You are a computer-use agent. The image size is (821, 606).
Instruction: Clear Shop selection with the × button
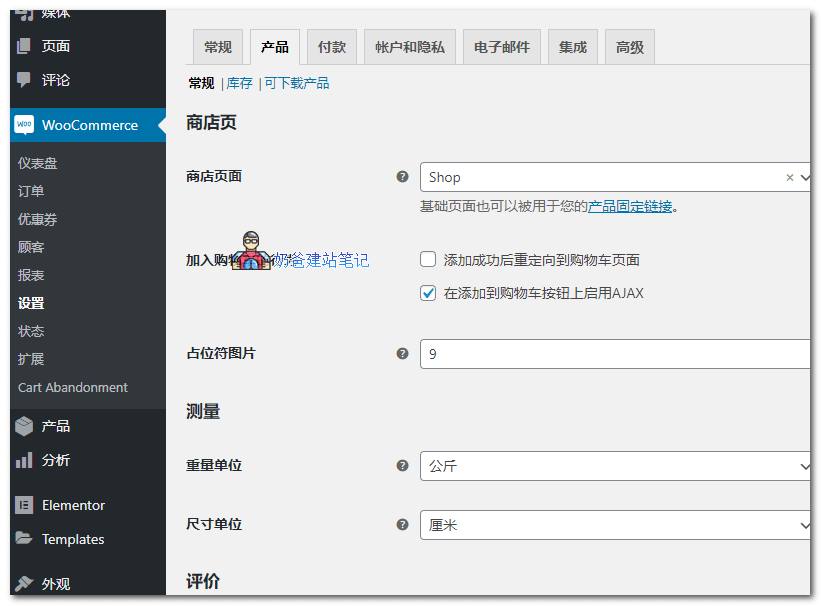(x=789, y=177)
